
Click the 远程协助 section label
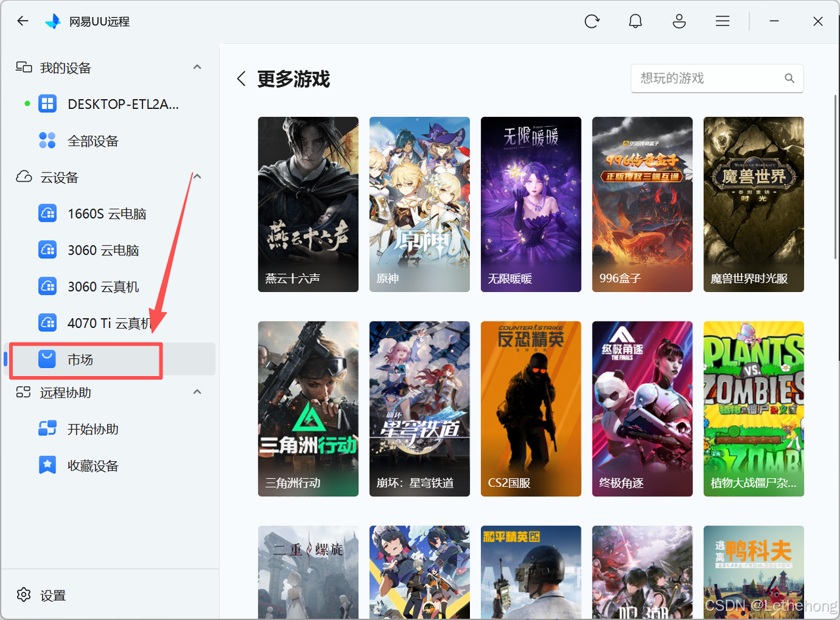point(66,392)
